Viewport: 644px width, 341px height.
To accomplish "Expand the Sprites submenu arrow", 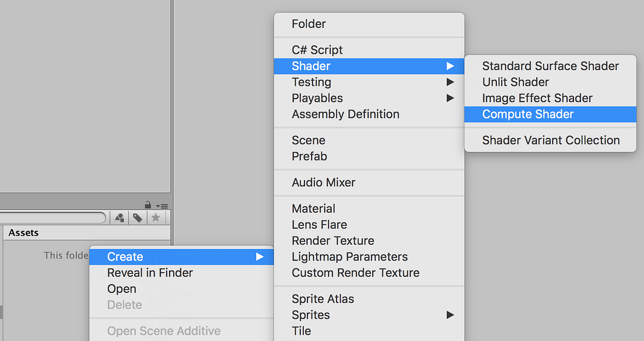I will coord(450,315).
